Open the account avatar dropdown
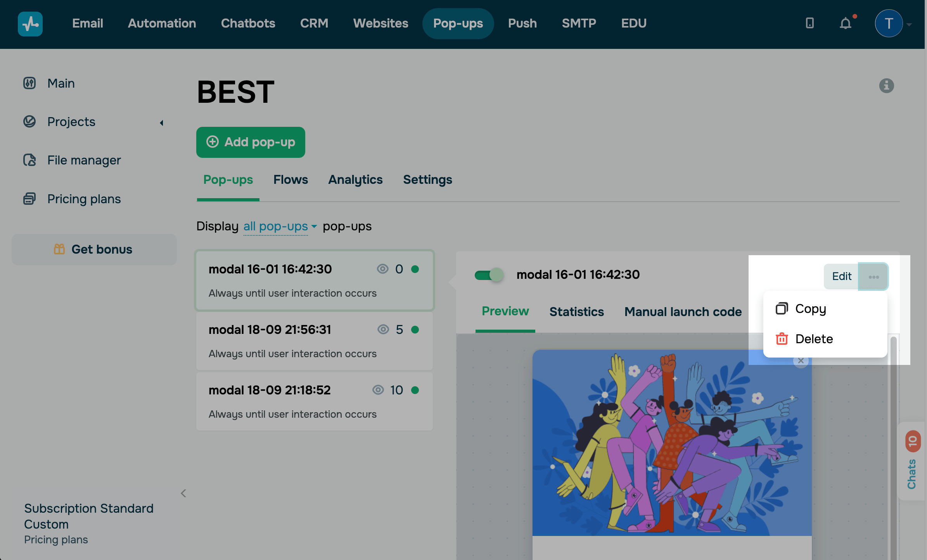Screen dimensions: 927x560 coord(889,24)
